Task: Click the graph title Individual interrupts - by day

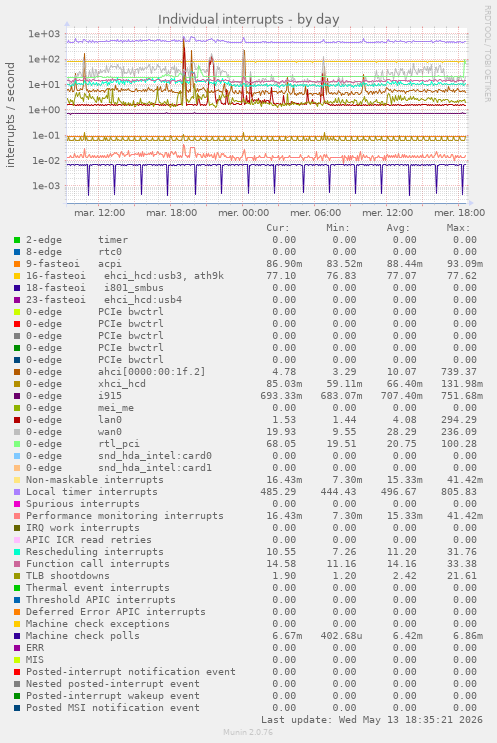Action: pyautogui.click(x=248, y=19)
